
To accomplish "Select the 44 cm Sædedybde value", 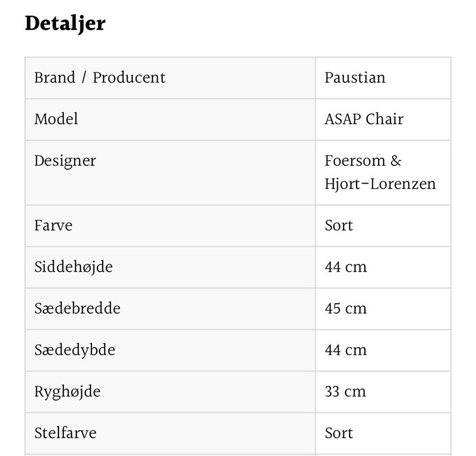I will coord(346,350).
